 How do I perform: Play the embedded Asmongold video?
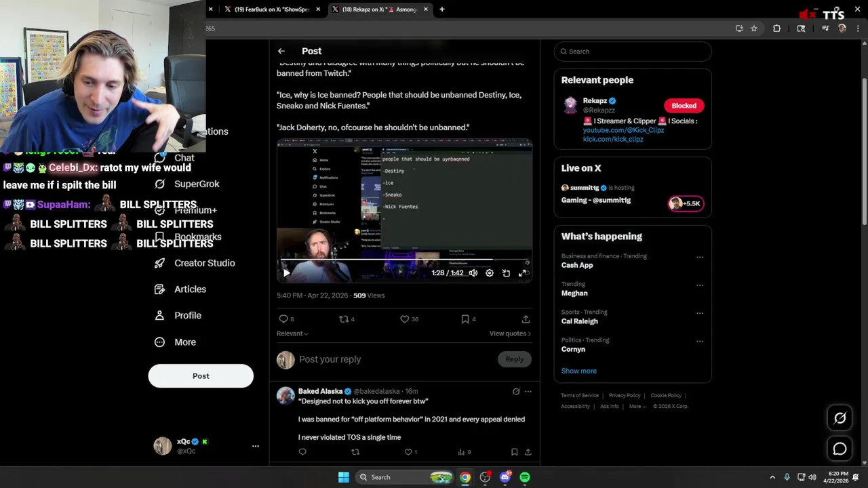[286, 273]
